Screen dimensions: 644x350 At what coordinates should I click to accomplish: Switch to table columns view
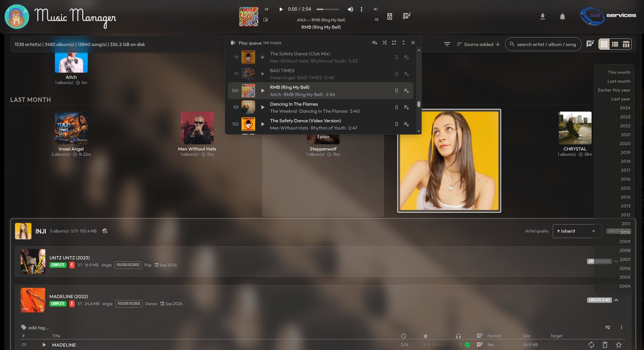point(626,44)
